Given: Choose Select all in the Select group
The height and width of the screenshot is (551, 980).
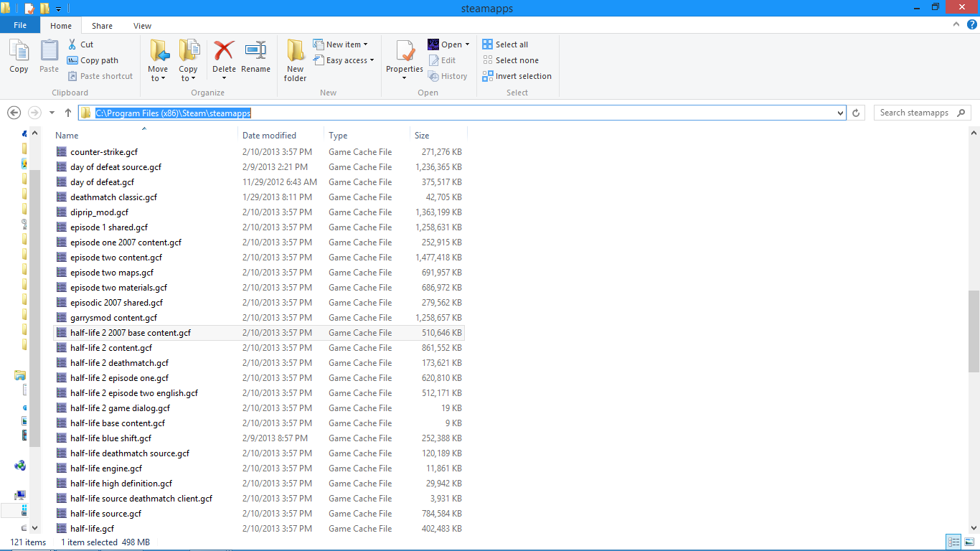Looking at the screenshot, I should click(505, 44).
